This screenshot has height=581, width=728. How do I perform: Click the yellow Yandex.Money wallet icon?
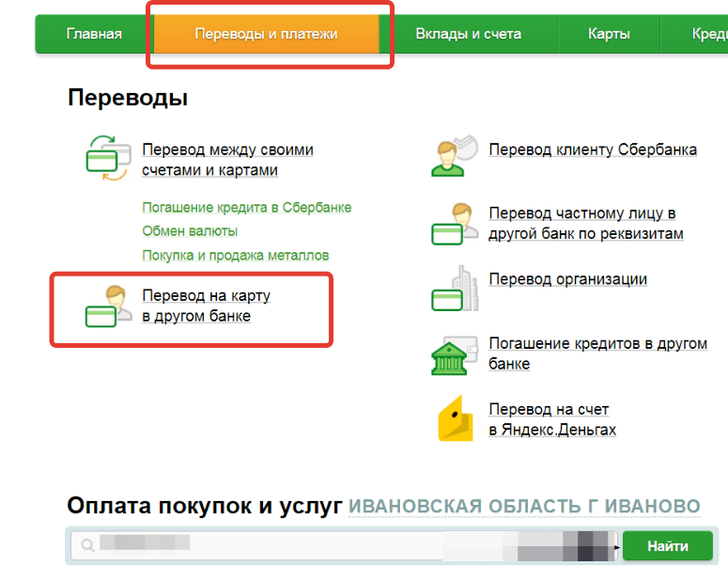(x=456, y=418)
